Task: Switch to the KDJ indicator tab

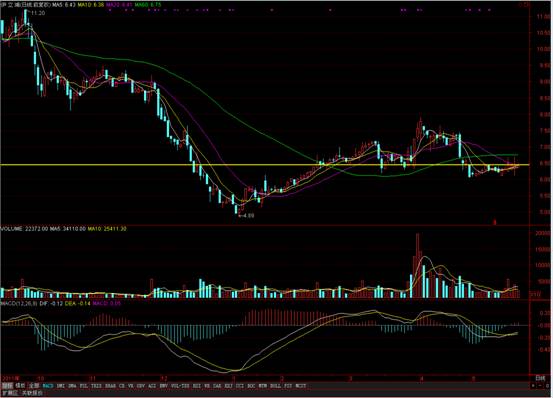Action: [x=229, y=386]
